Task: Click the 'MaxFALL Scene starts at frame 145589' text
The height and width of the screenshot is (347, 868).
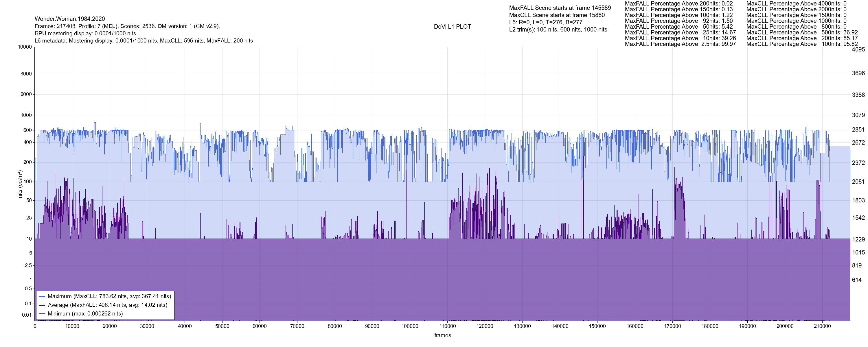Action: tap(560, 8)
